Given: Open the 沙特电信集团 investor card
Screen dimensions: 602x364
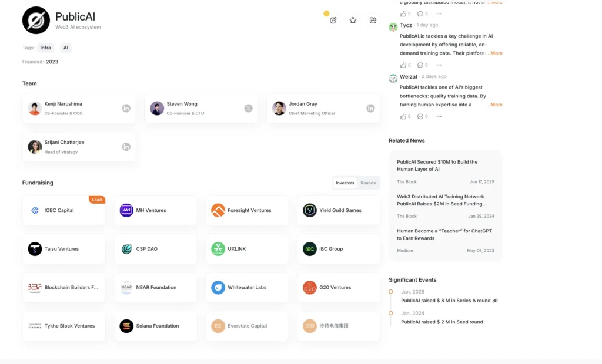Looking at the screenshot, I should 339,326.
